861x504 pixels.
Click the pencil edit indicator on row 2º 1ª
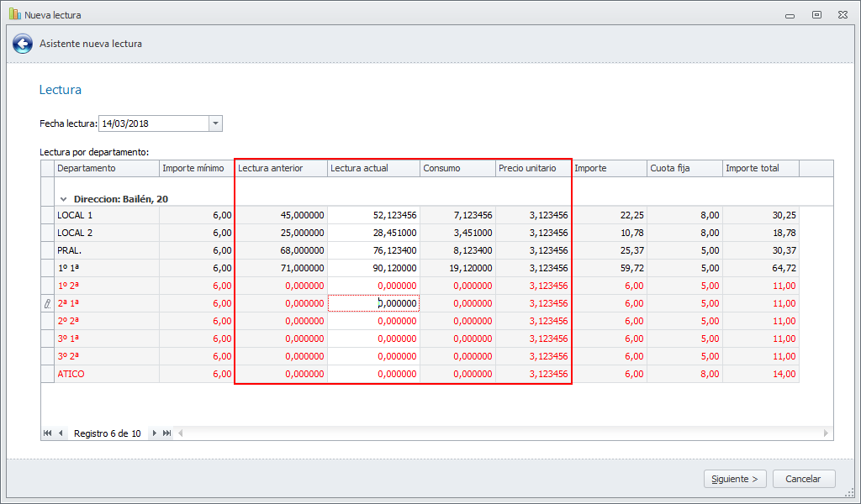[48, 303]
